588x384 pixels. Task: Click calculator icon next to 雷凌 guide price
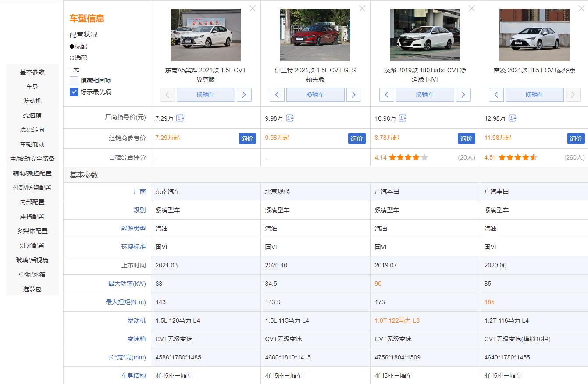pyautogui.click(x=511, y=118)
